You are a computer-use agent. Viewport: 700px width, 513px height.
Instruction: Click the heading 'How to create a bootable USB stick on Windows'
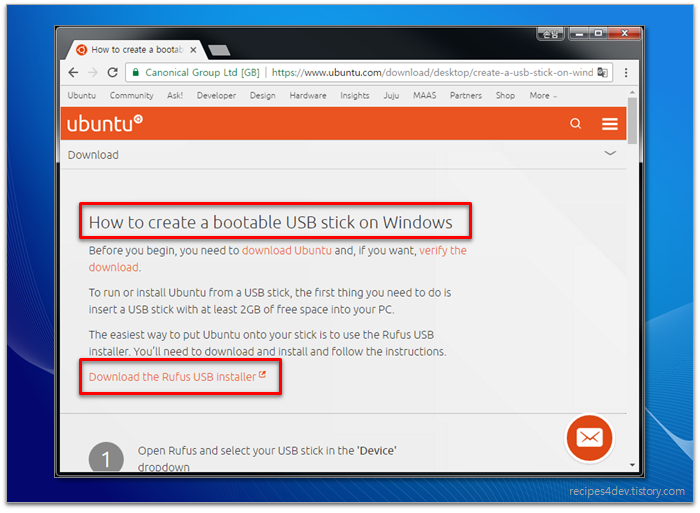click(271, 222)
